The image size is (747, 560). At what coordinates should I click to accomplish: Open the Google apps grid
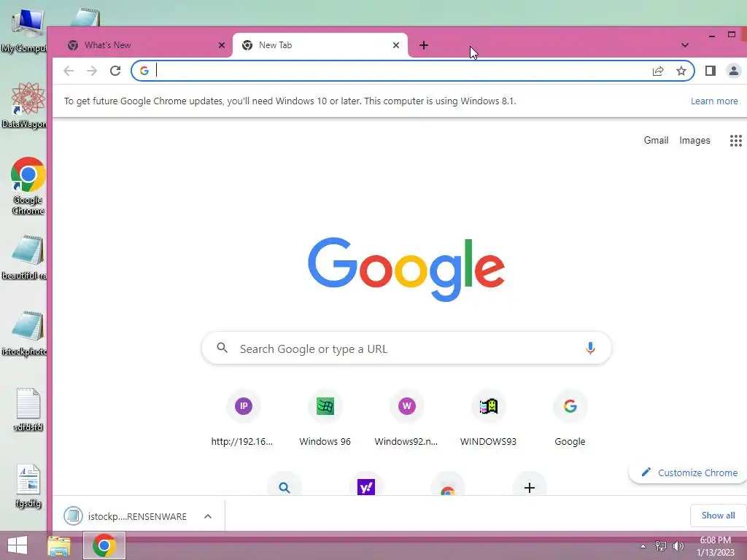(x=735, y=141)
